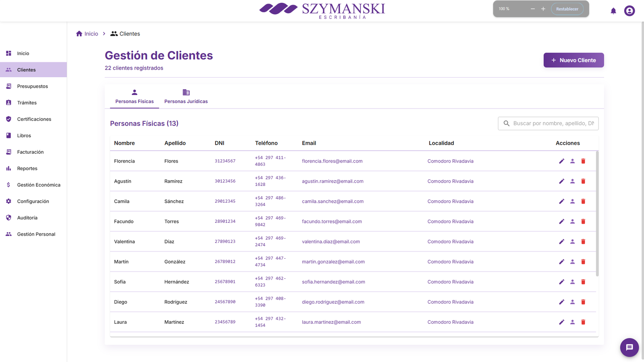The image size is (644, 362).
Task: Click the edit pencil for Martín González
Action: click(x=561, y=262)
